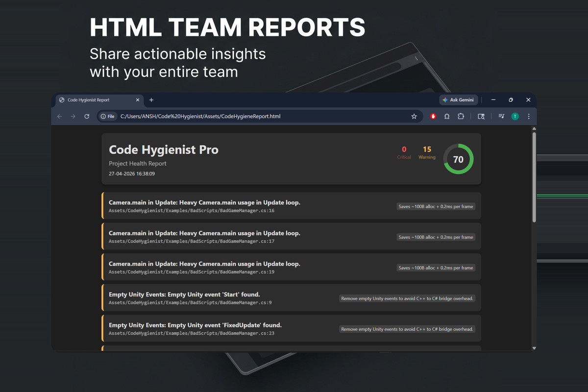The height and width of the screenshot is (392, 588).
Task: Click the Project Health Report subtitle
Action: [x=138, y=164]
